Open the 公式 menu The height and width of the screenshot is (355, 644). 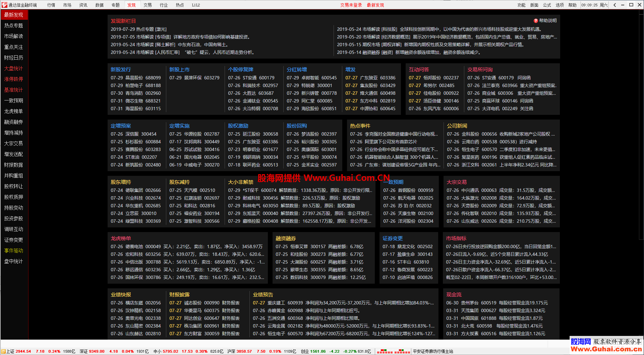[x=547, y=5]
